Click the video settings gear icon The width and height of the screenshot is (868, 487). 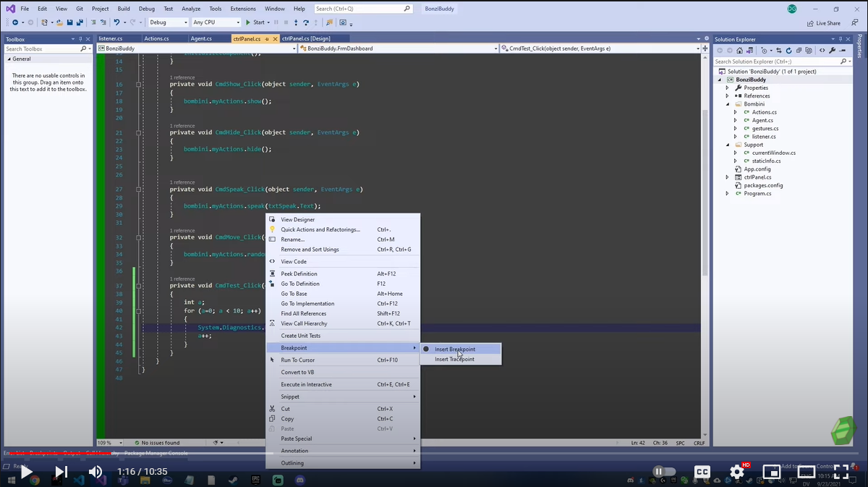[x=737, y=472]
